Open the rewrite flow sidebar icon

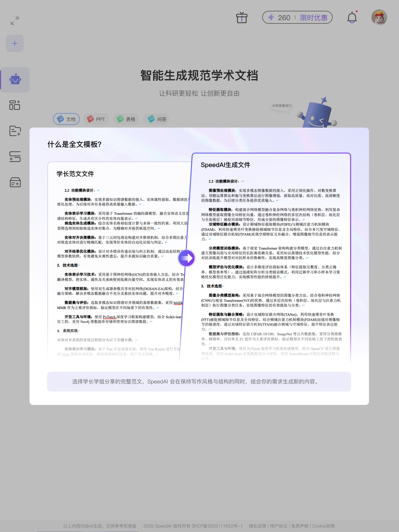15,157
